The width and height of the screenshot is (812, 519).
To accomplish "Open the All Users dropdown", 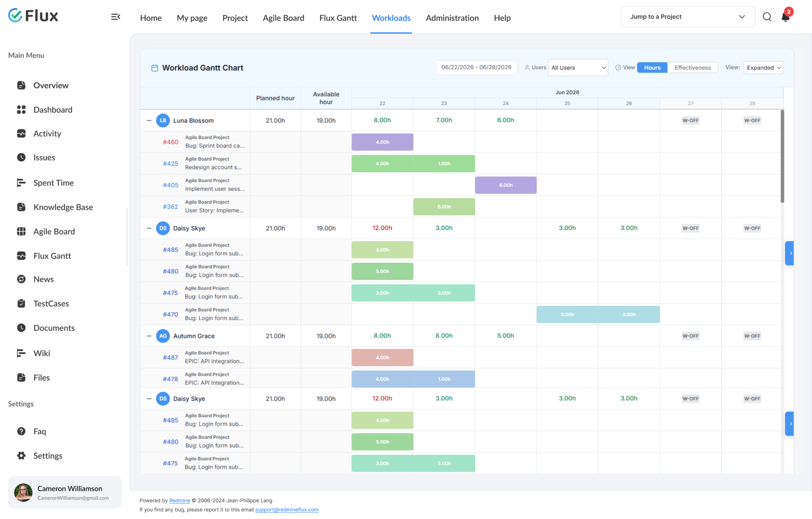I will 578,68.
